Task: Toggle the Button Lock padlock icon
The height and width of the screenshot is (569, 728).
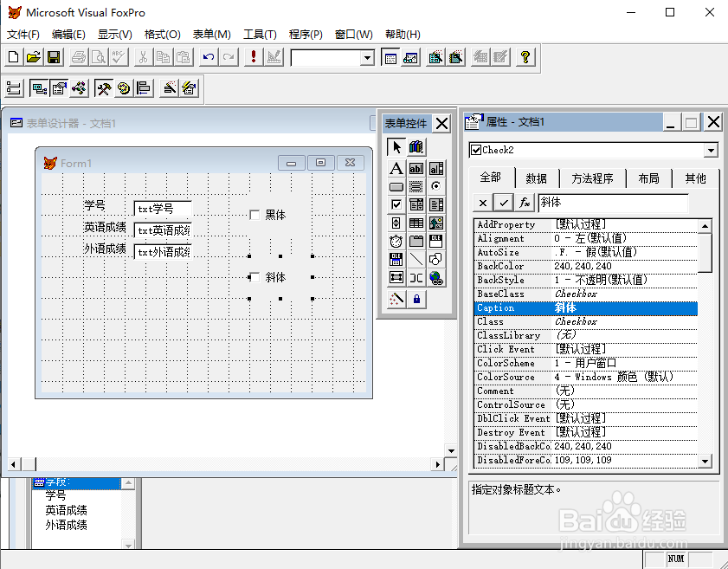Action: click(x=416, y=299)
